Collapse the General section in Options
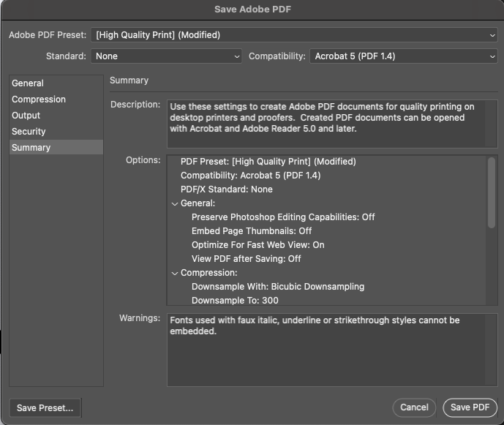The height and width of the screenshot is (425, 504). point(175,203)
